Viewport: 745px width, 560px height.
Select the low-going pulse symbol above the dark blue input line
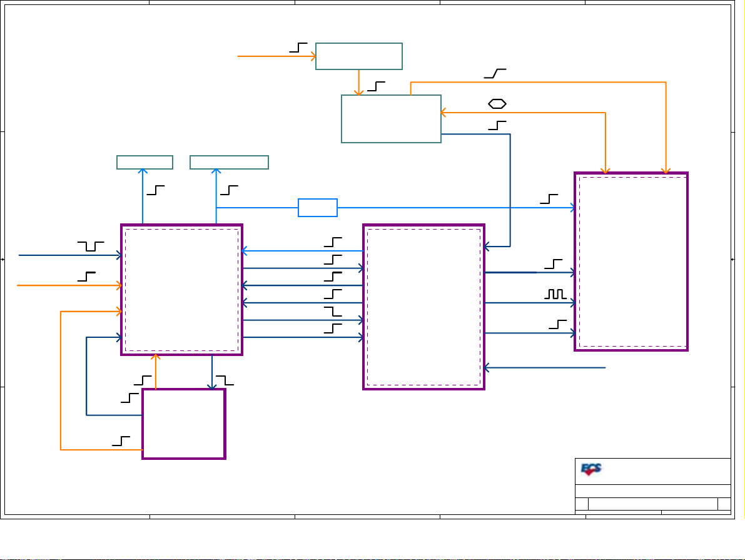[x=91, y=247]
